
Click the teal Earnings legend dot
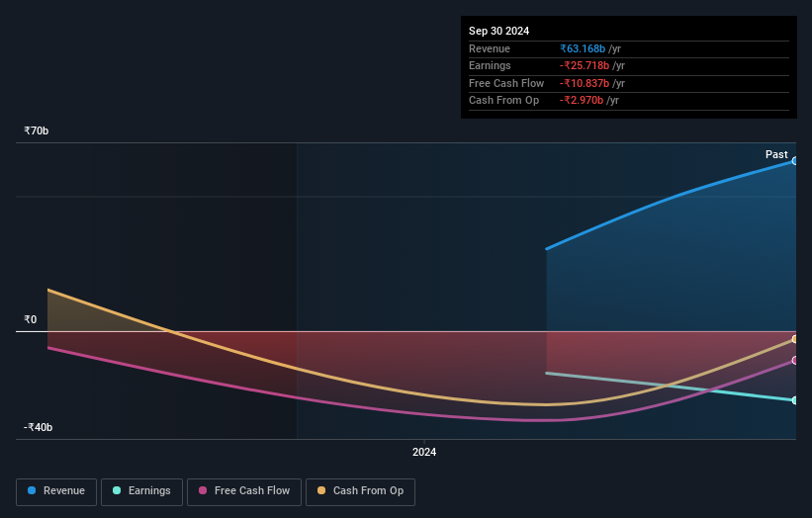point(117,490)
